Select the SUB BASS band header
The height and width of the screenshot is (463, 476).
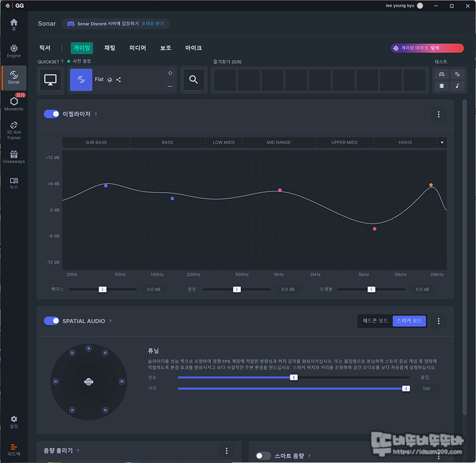point(96,142)
